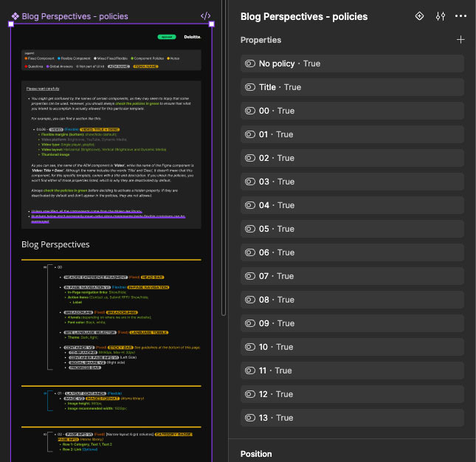Toggle the '00' boolean property
Image resolution: width=476 pixels, height=462 pixels.
click(x=250, y=111)
